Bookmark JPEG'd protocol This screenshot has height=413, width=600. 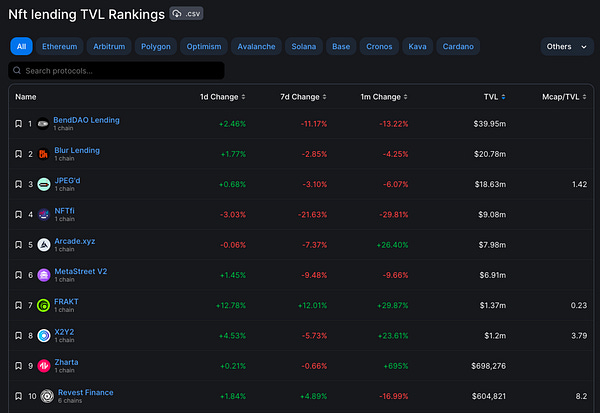coord(18,184)
